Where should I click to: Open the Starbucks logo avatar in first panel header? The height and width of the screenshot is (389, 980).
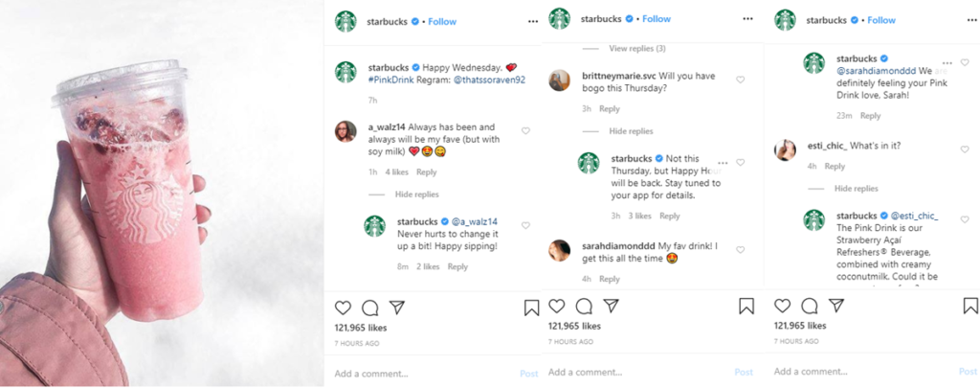click(345, 21)
